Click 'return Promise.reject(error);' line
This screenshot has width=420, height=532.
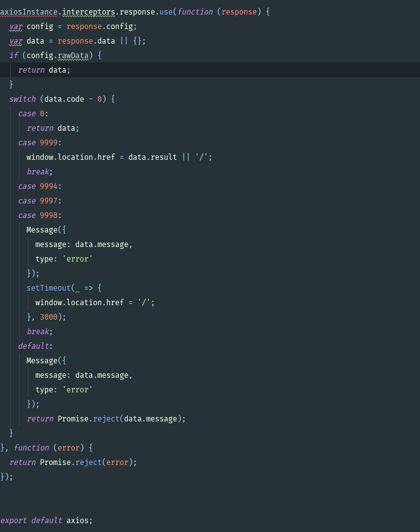click(73, 462)
